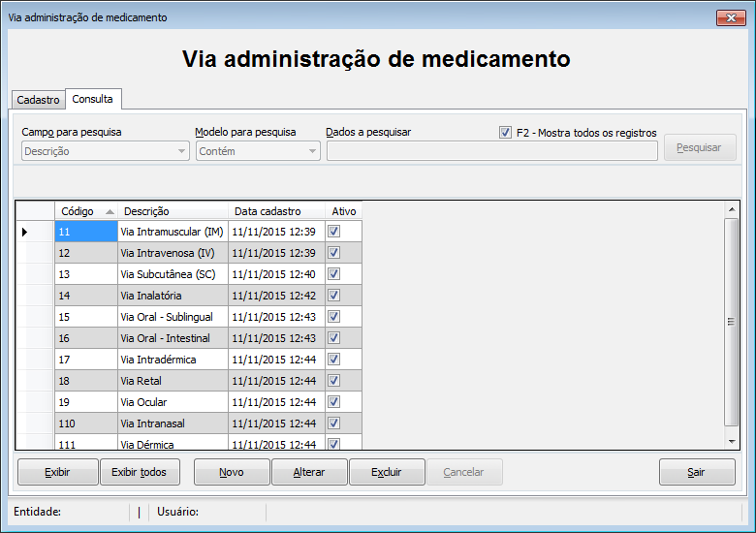Click the Exibir todos button
Screen dimensions: 756x533
140,472
